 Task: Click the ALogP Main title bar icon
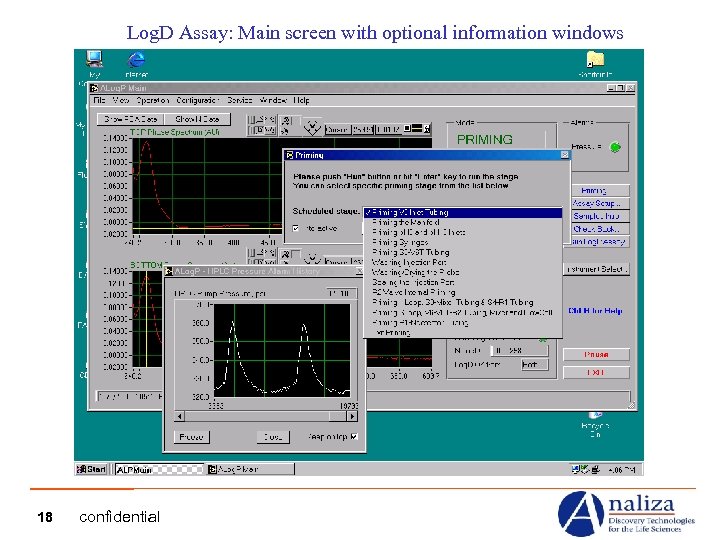(x=95, y=88)
